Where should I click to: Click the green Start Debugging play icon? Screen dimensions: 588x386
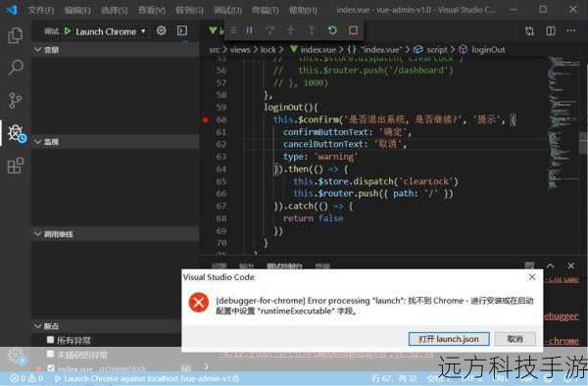67,31
